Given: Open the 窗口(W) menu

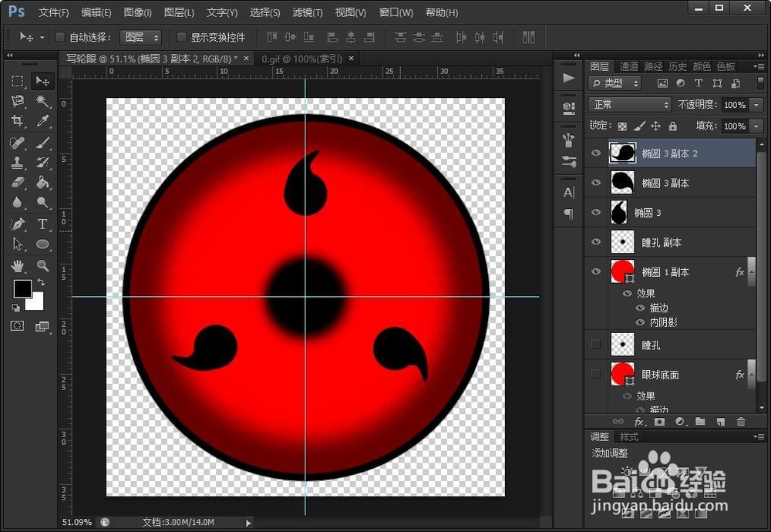Looking at the screenshot, I should click(x=396, y=12).
